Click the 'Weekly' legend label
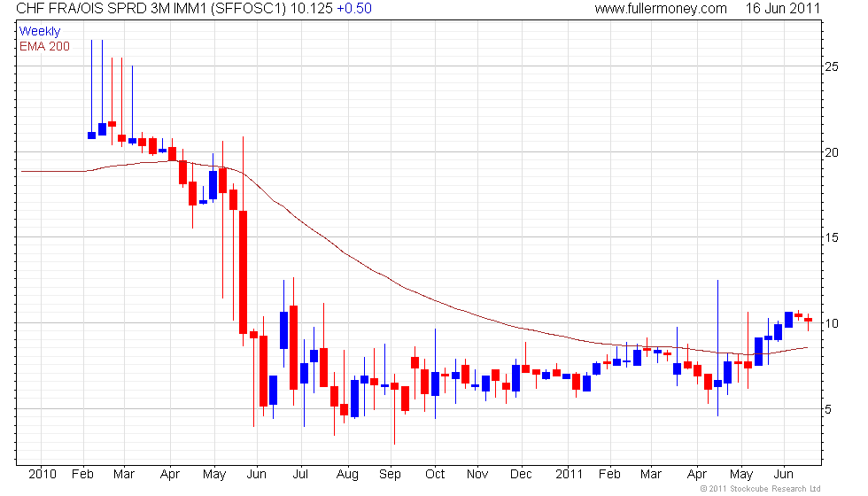Viewport: 868px width, 496px height. (x=39, y=32)
